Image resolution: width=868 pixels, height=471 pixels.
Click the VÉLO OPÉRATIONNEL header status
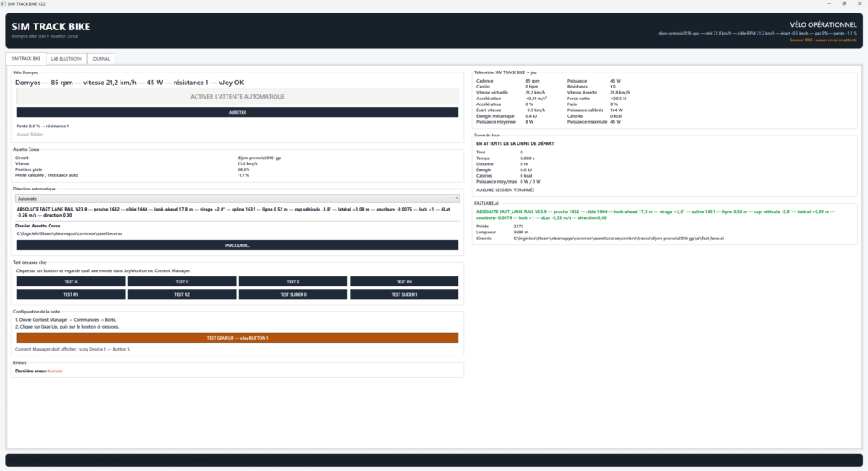pyautogui.click(x=823, y=25)
